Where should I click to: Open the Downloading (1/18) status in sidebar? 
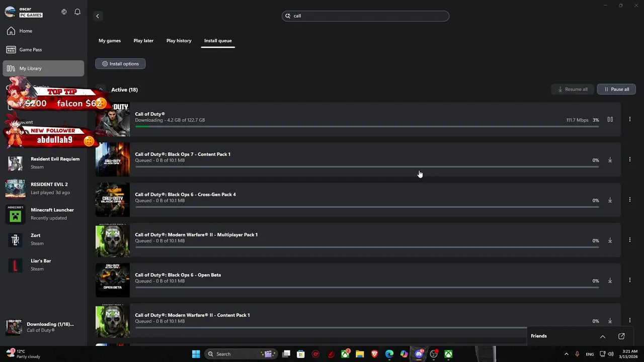point(43,327)
